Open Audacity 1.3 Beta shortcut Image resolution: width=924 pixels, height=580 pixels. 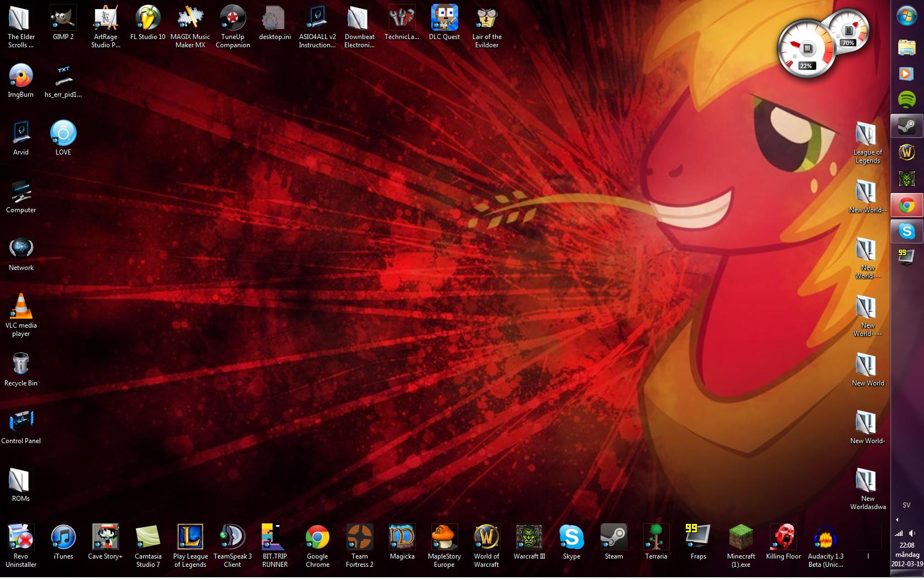click(x=826, y=546)
